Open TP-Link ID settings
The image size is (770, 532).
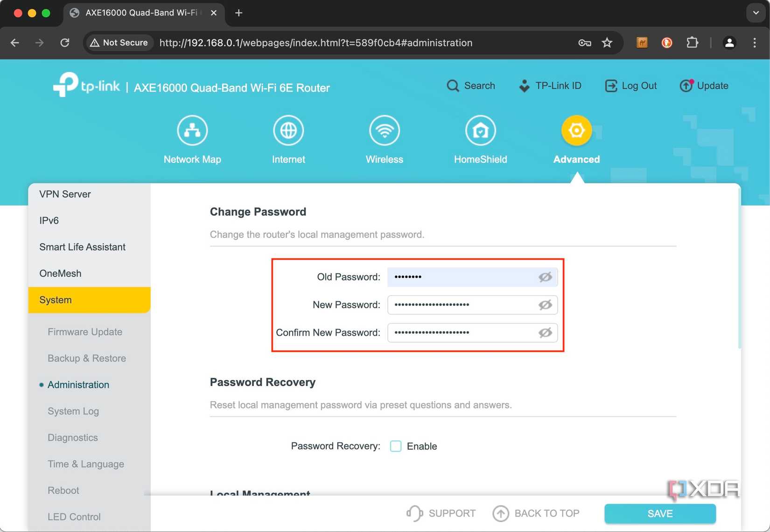click(x=551, y=86)
